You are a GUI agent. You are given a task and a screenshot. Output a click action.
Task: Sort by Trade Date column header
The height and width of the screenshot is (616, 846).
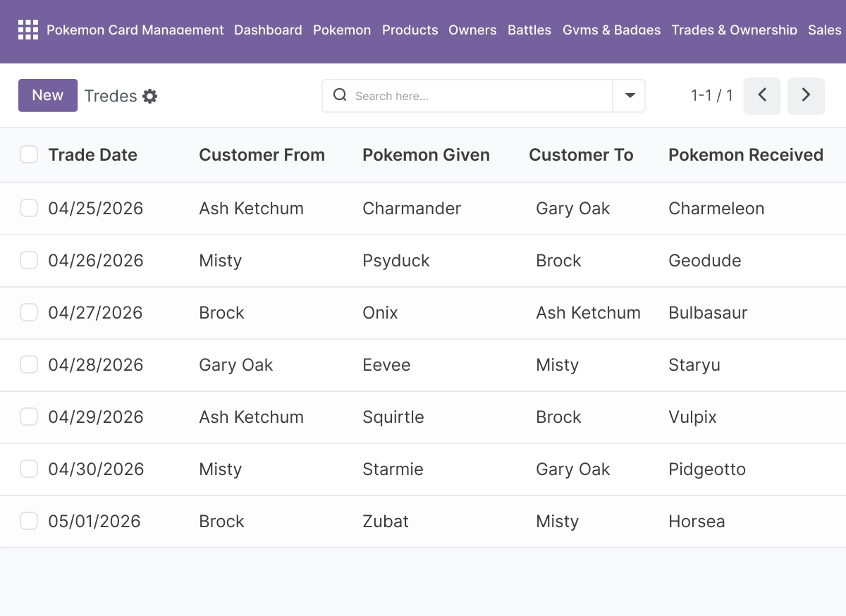click(93, 155)
